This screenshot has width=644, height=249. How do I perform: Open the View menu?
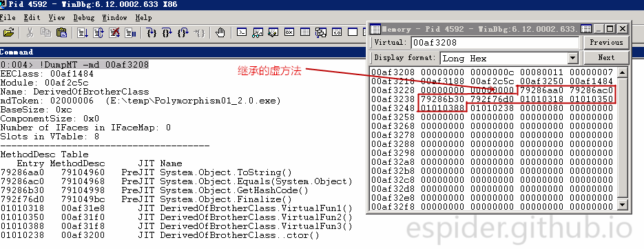tap(56, 18)
